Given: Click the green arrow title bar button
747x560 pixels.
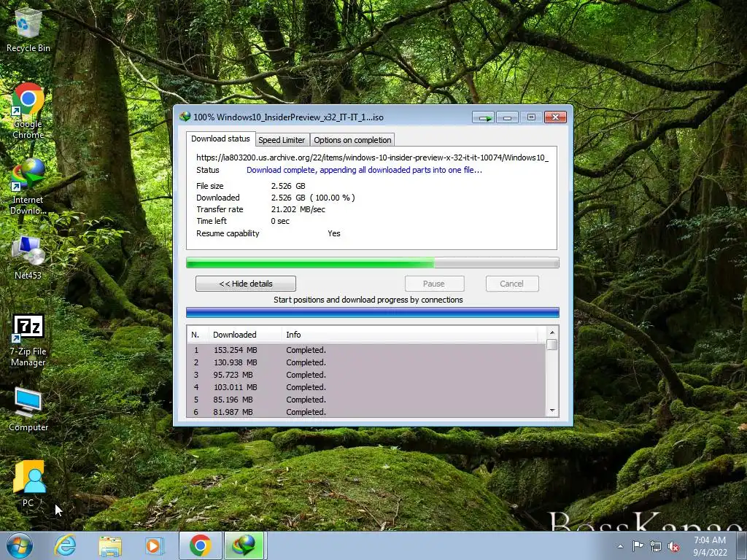Looking at the screenshot, I should tap(484, 117).
